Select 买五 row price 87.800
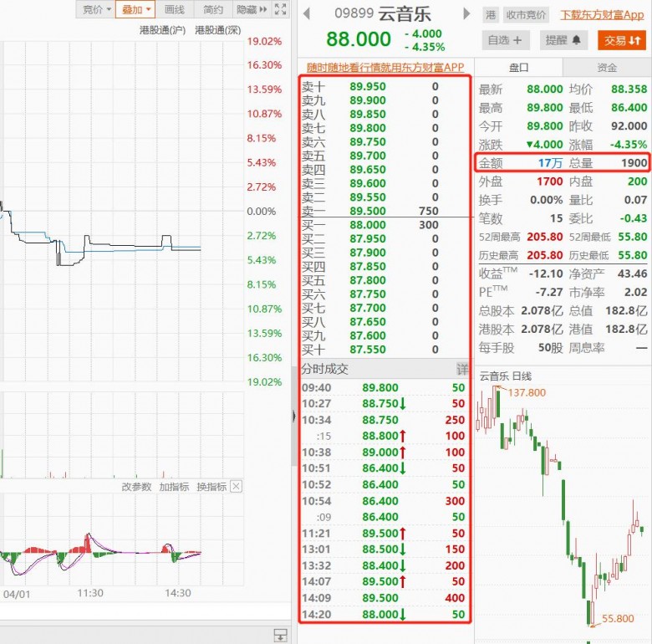The image size is (652, 644). [368, 280]
